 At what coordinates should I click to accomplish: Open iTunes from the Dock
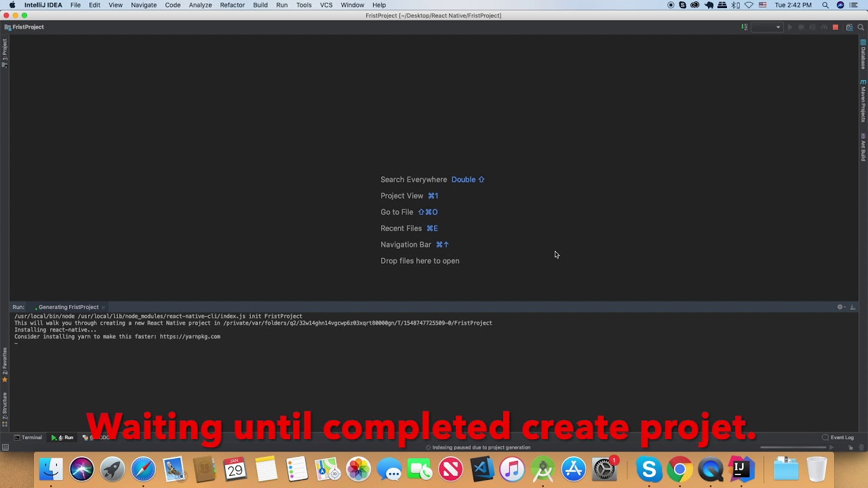[x=513, y=469]
